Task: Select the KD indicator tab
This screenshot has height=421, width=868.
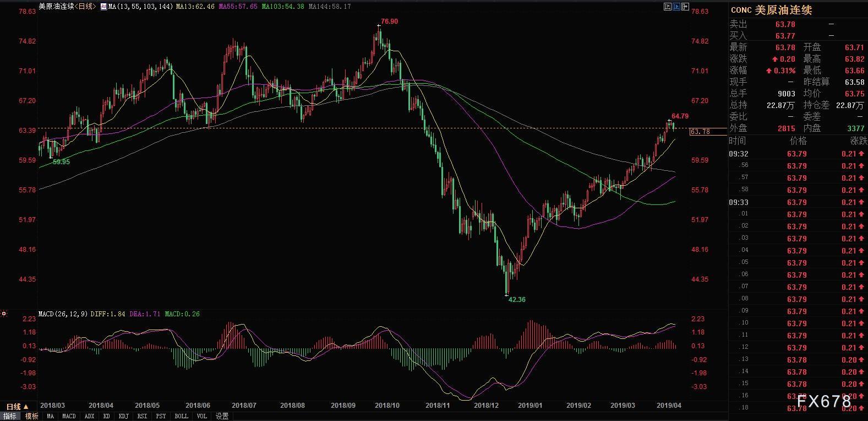Action: click(106, 417)
